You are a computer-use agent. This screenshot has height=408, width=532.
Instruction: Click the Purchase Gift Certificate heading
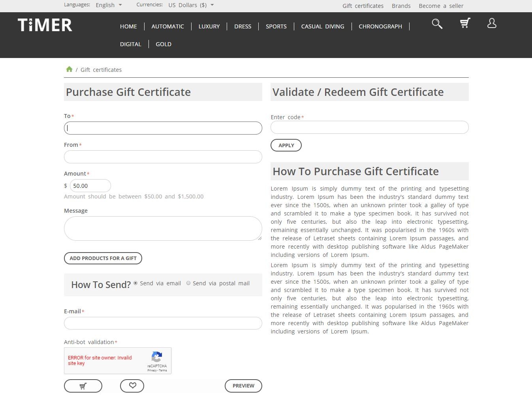pos(128,92)
